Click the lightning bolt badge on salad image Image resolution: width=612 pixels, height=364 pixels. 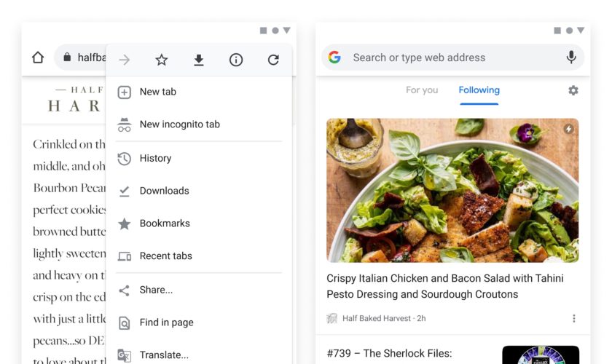569,129
